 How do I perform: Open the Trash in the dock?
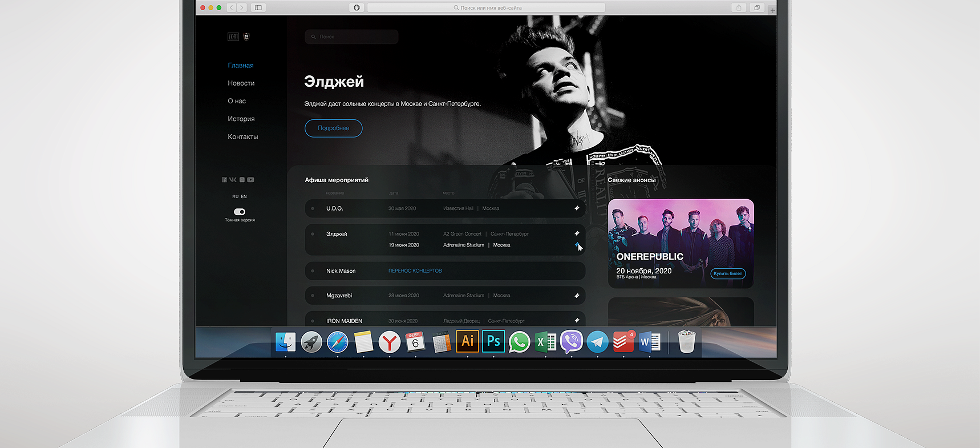pos(687,342)
